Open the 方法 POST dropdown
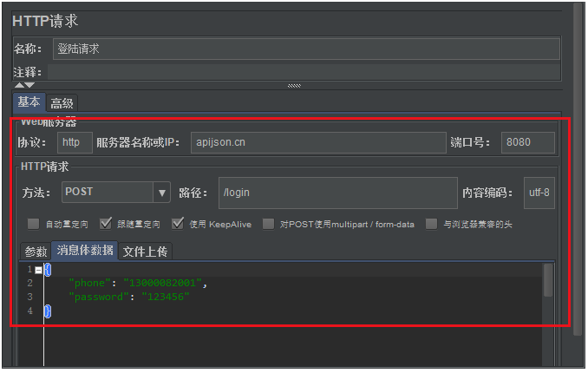Image resolution: width=588 pixels, height=373 pixels. pos(116,192)
